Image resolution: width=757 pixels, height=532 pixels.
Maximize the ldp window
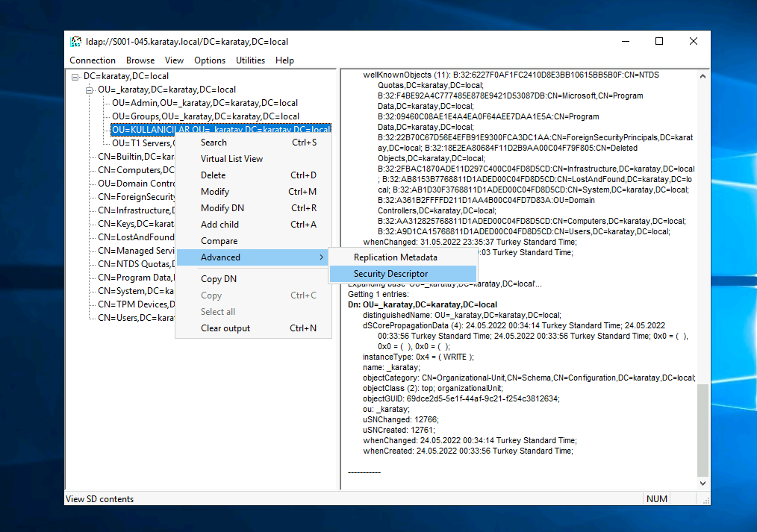pyautogui.click(x=659, y=42)
